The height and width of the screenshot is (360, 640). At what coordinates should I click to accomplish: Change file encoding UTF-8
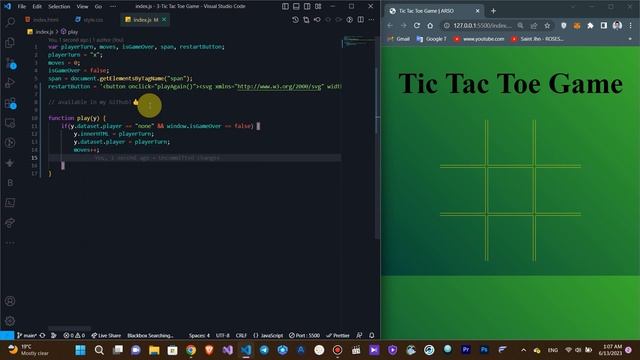[x=222, y=336]
